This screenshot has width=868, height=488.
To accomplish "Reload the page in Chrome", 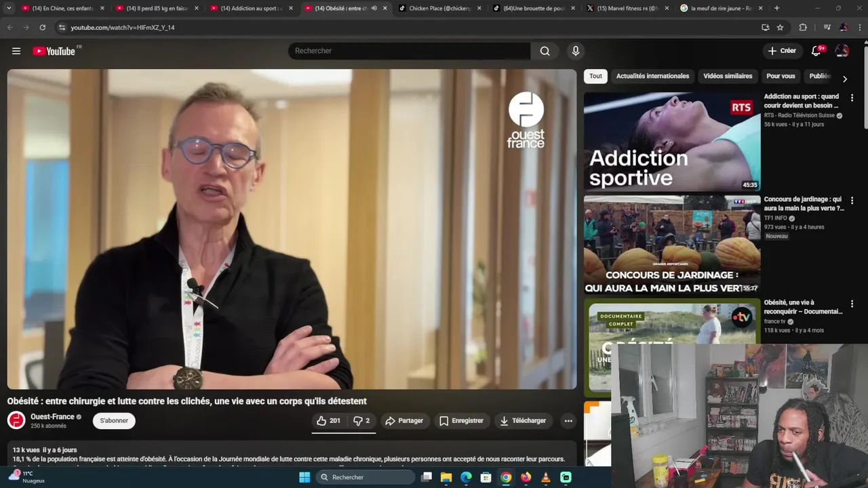I will click(42, 27).
